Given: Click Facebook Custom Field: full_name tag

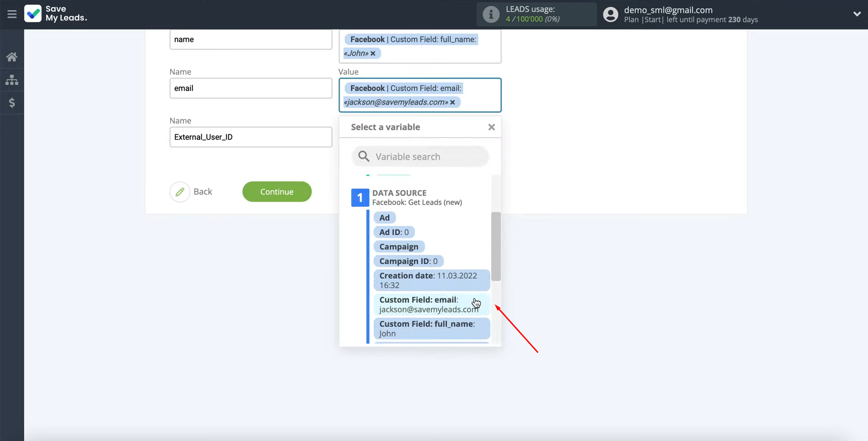Looking at the screenshot, I should (x=411, y=46).
